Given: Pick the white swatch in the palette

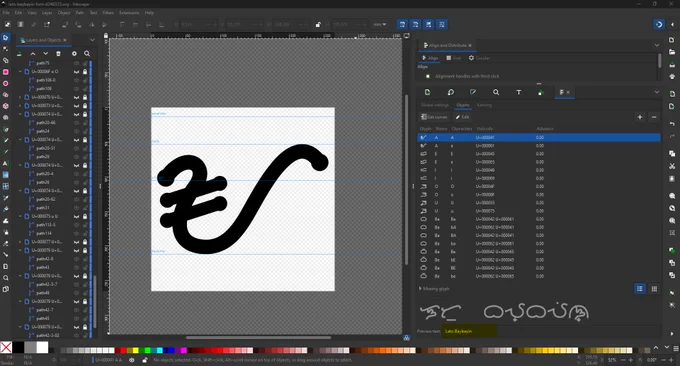Looking at the screenshot, I should coord(42,348).
